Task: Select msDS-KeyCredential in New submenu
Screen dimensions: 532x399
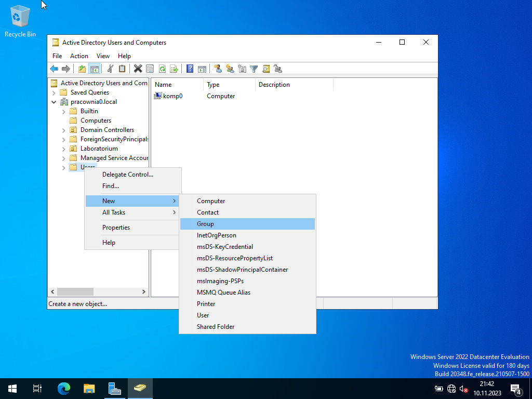Action: (247, 247)
